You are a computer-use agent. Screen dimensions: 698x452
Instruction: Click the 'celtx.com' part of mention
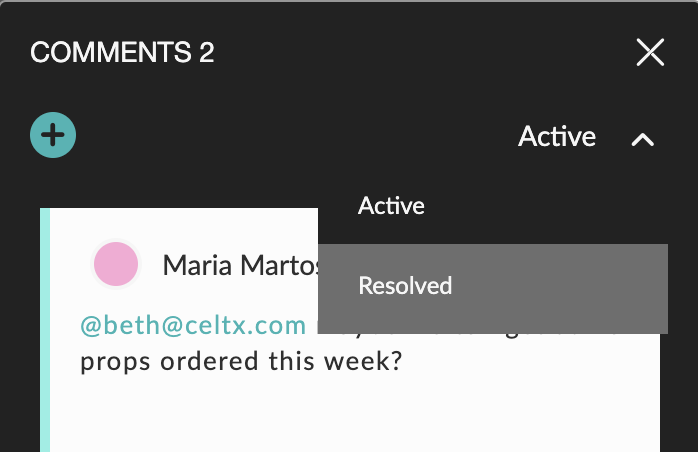[245, 326]
